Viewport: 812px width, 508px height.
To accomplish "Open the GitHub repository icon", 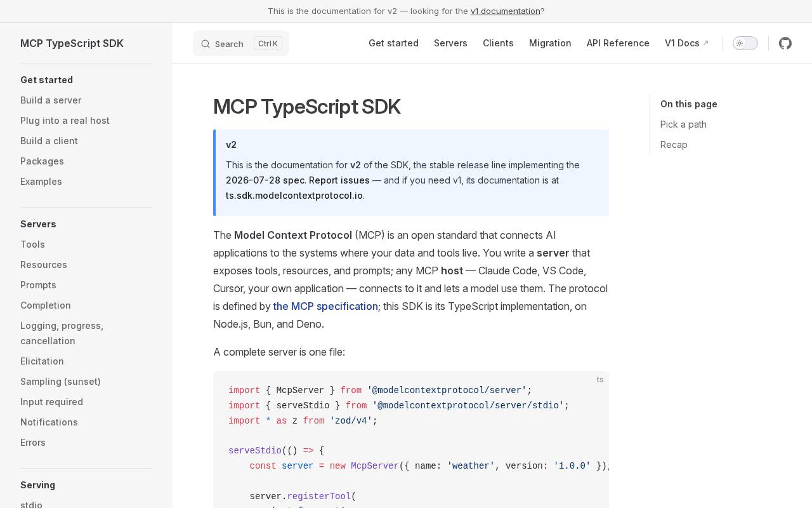I will pyautogui.click(x=785, y=43).
